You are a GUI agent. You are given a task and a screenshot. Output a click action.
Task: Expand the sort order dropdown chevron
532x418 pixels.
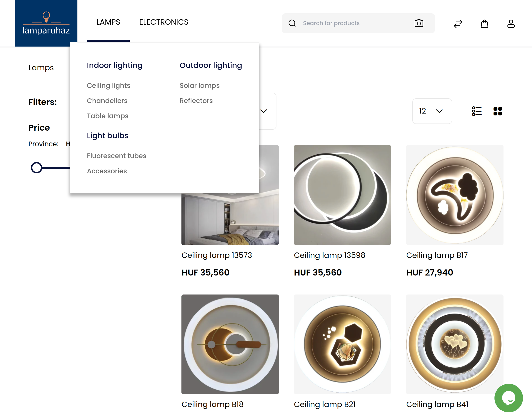pos(264,111)
